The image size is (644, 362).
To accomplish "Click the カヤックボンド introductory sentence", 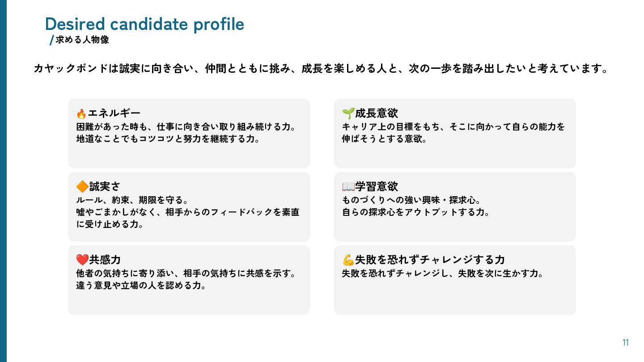I will click(x=321, y=69).
